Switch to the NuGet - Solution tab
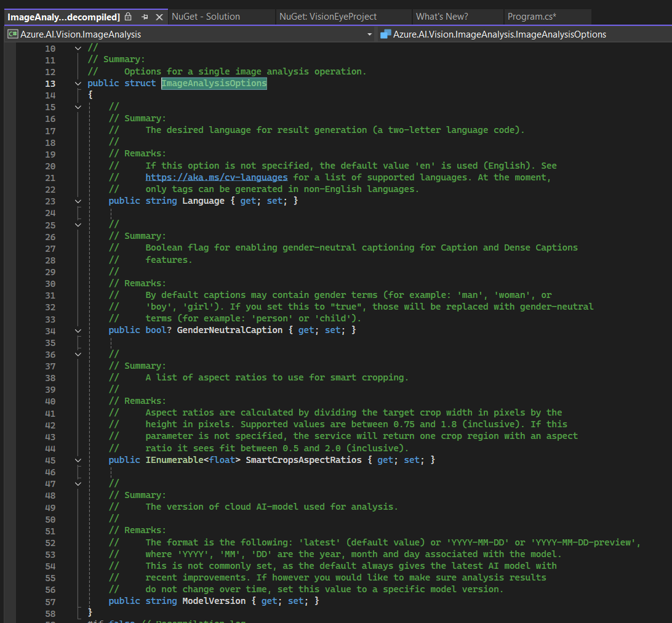Viewport: 672px width, 623px height. (x=206, y=17)
